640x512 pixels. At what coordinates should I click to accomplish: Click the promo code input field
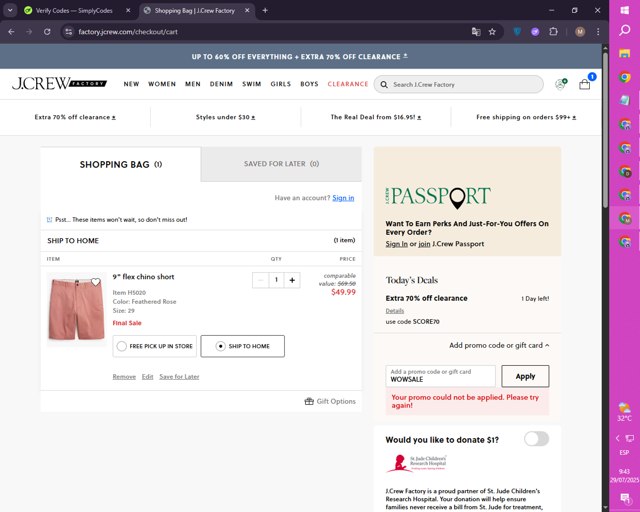pos(440,376)
